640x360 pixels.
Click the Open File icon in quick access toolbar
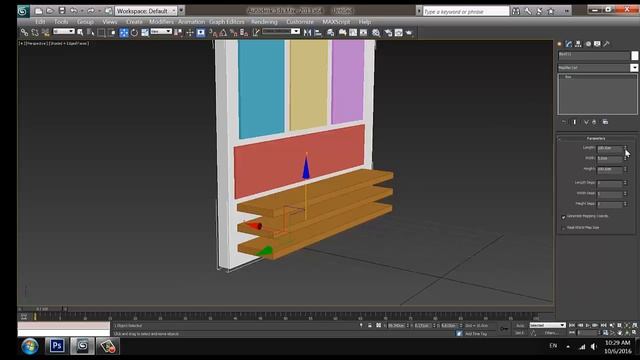click(x=50, y=11)
